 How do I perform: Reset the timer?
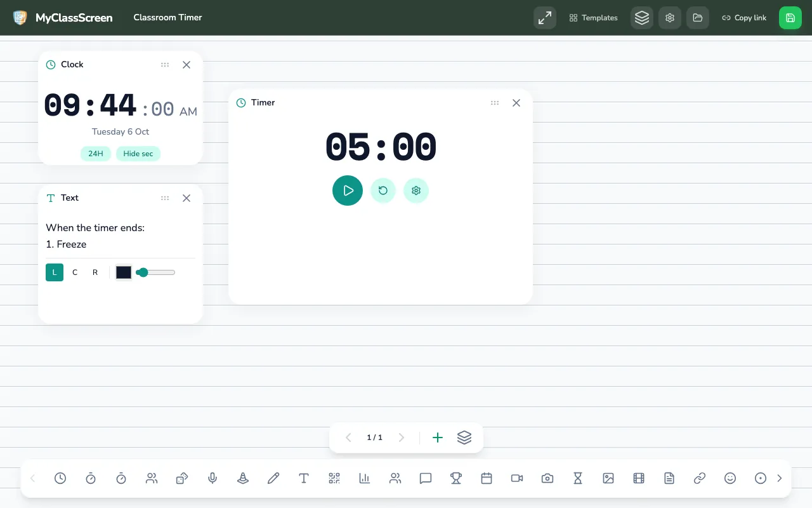point(383,190)
